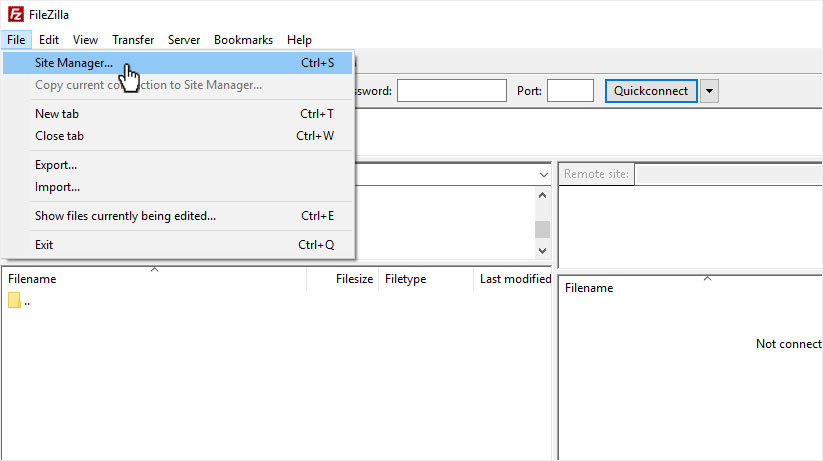Open the Edit menu

[x=49, y=40]
